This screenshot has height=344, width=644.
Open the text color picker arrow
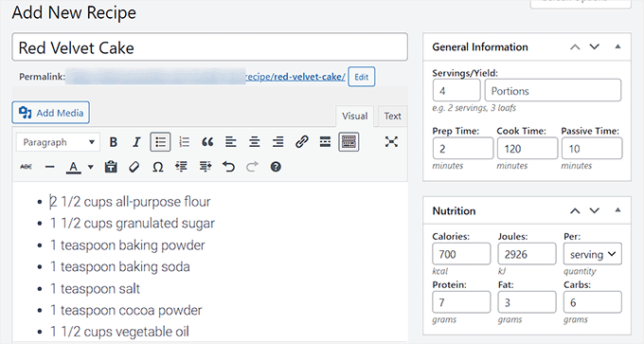[91, 167]
